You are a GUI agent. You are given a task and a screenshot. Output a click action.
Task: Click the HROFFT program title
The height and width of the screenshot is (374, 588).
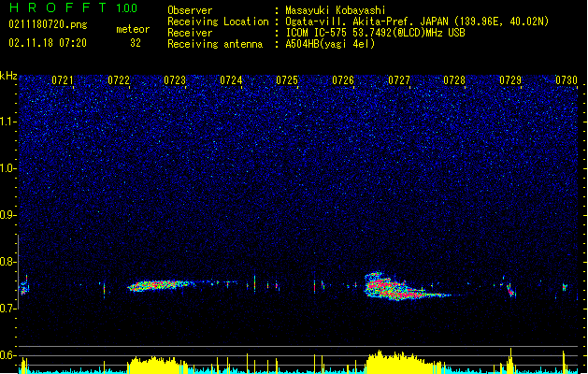(x=57, y=7)
